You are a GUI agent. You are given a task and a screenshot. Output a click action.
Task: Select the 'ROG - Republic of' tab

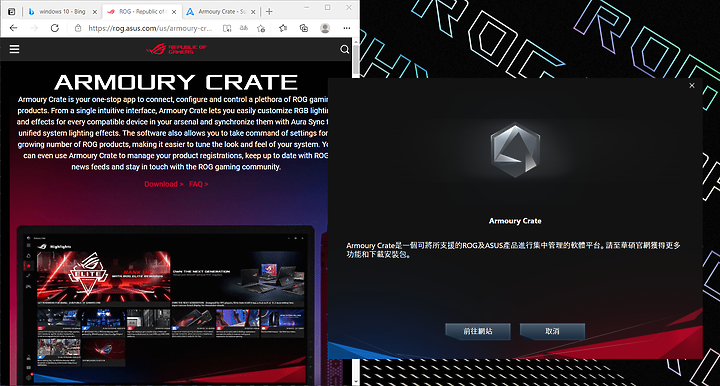(141, 11)
